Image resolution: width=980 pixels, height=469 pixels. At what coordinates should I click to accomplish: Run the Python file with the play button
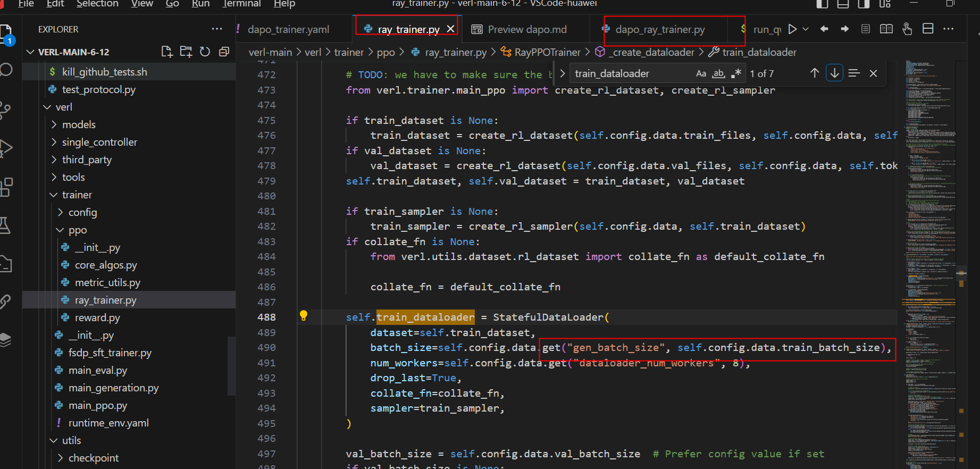[x=792, y=29]
